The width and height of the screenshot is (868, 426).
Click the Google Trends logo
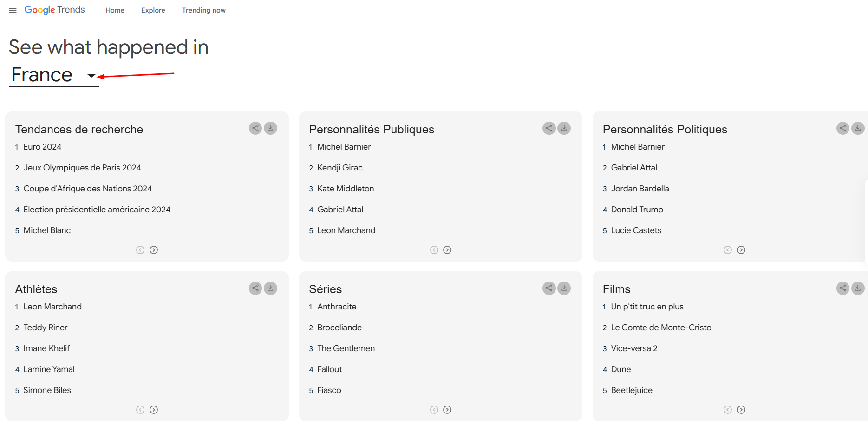click(54, 10)
